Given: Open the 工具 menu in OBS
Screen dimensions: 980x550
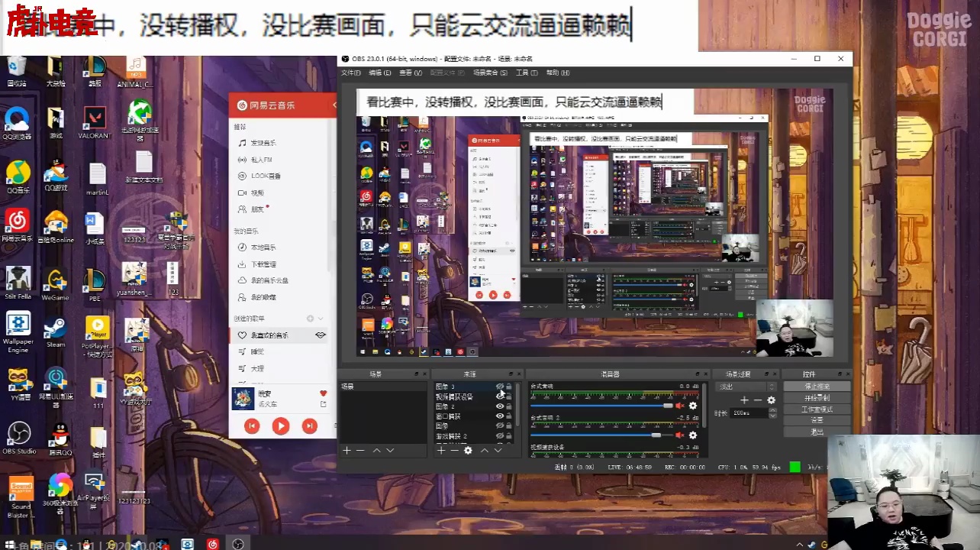Looking at the screenshot, I should [x=527, y=73].
